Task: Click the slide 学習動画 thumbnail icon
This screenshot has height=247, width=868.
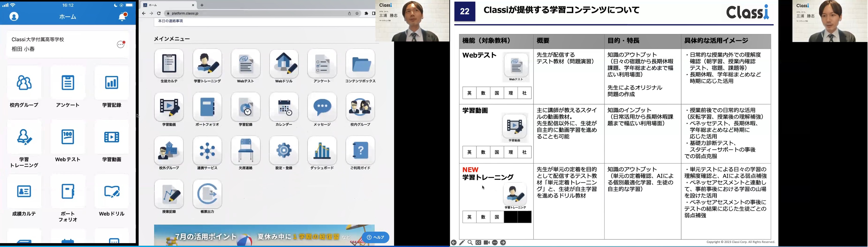Action: (514, 128)
